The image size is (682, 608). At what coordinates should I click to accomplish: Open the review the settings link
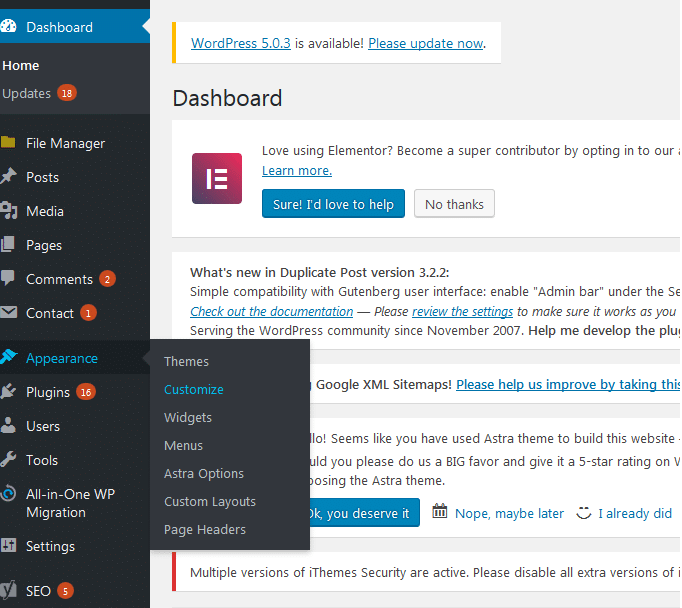(x=462, y=311)
